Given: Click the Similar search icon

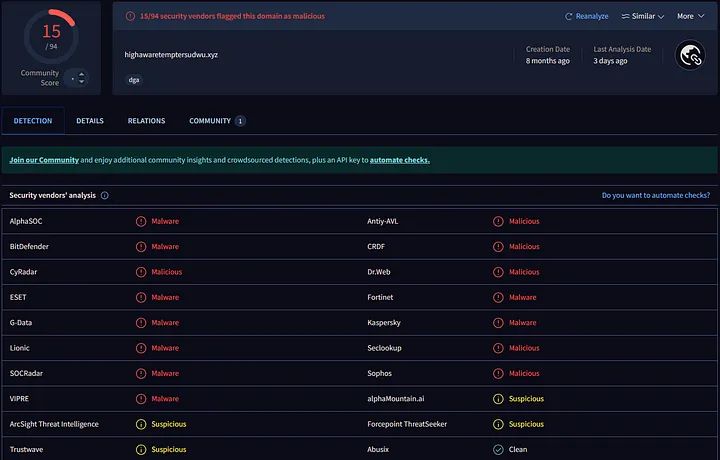Looking at the screenshot, I should [x=625, y=17].
